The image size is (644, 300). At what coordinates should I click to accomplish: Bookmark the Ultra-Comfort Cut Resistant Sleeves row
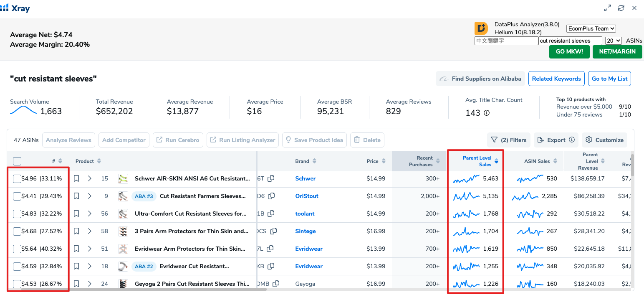[76, 214]
